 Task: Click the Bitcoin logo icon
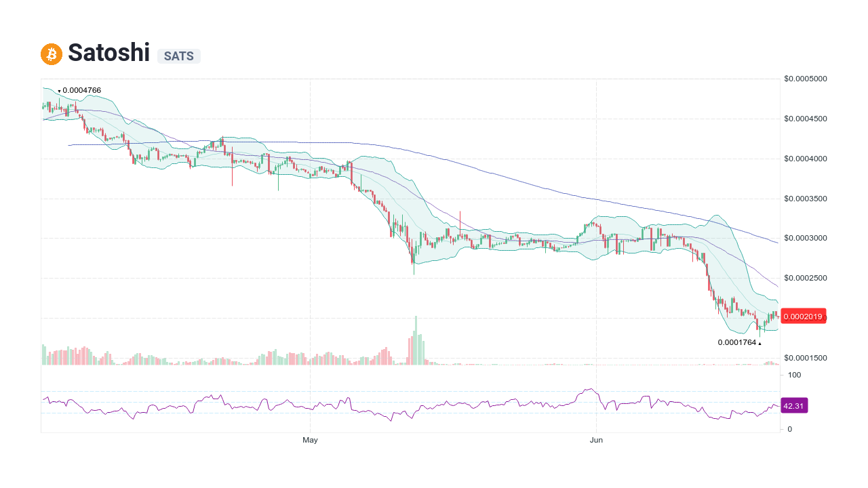click(x=50, y=53)
